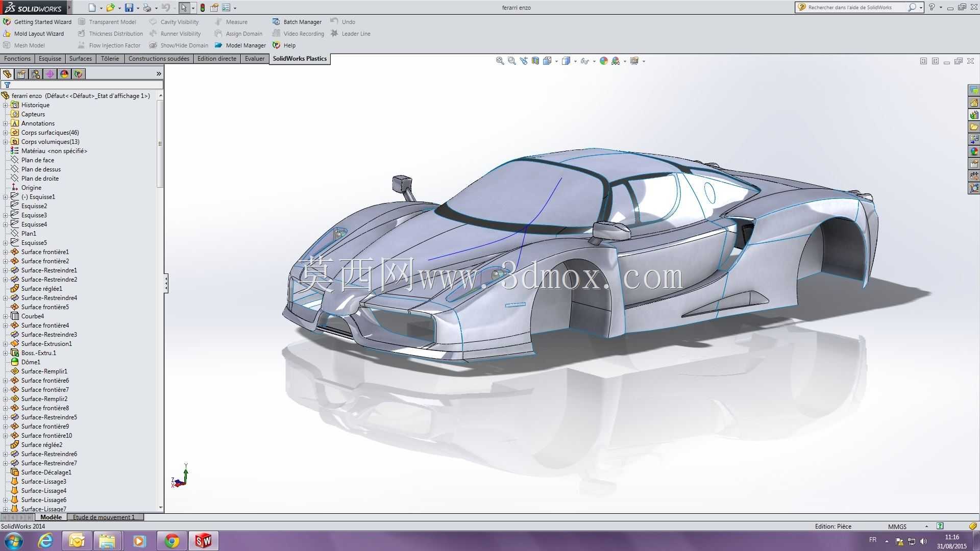This screenshot has width=980, height=551.
Task: Click the feature tree vertical scrollbar
Action: [160, 143]
